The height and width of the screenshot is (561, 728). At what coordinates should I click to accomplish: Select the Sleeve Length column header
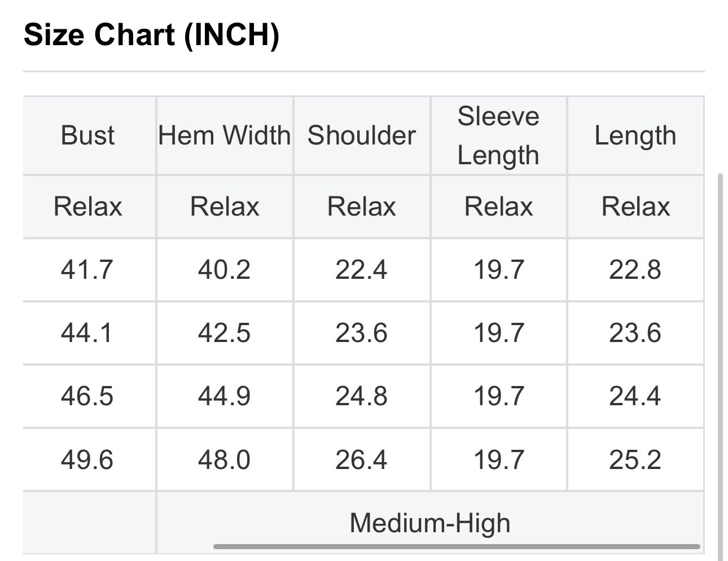click(x=498, y=135)
